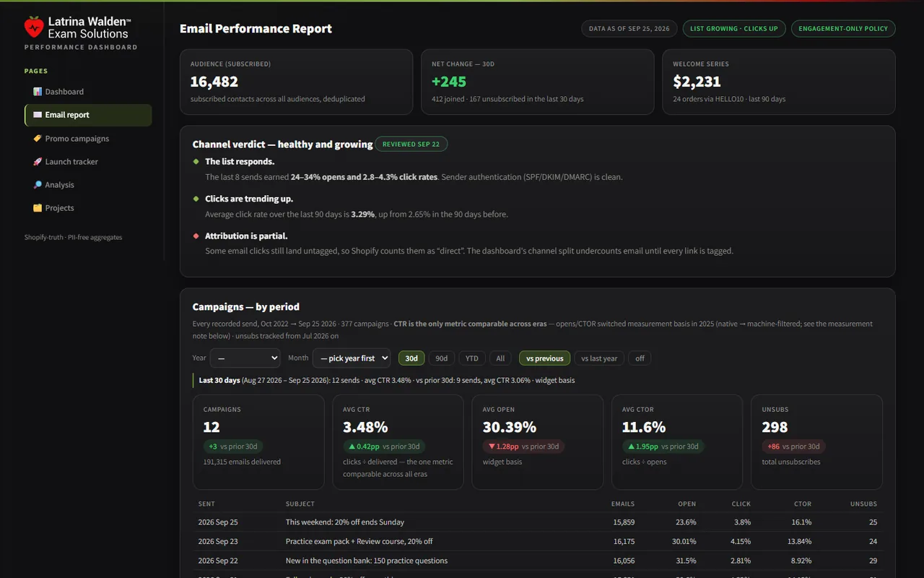Click the Campaigns stat card showing 12
Image resolution: width=924 pixels, height=578 pixels.
tap(258, 442)
